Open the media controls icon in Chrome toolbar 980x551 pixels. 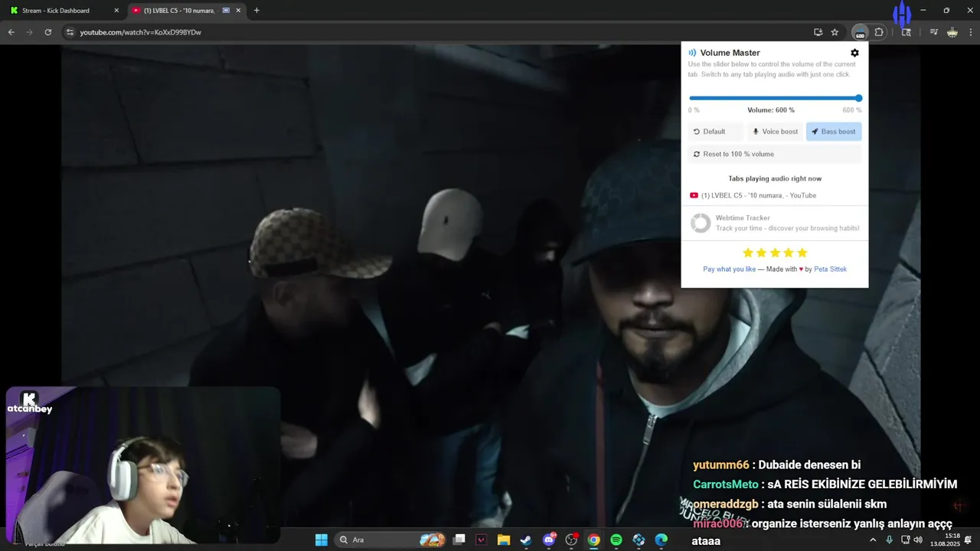[933, 32]
